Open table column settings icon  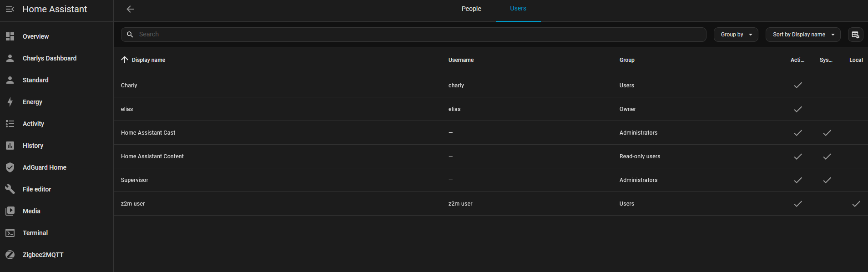[x=855, y=35]
